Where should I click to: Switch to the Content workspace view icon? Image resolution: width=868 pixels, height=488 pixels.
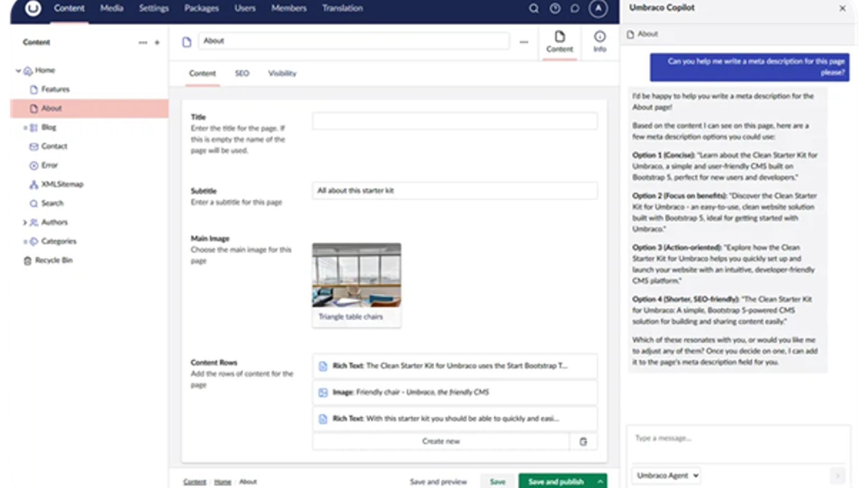pos(560,42)
